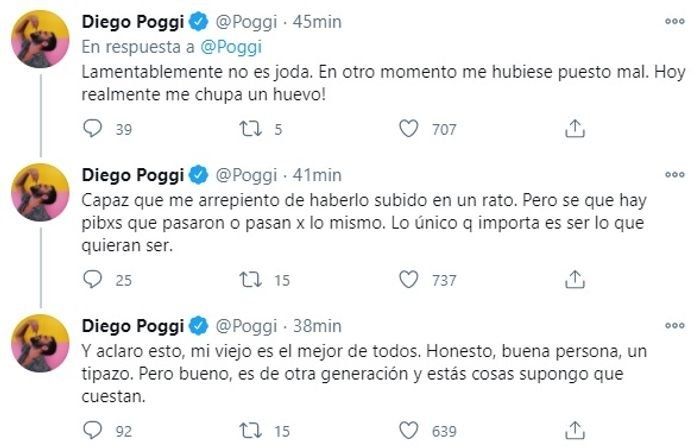Retweet the 'Y aclaro esto' tweet
Viewport: 700px width, 448px height.
point(254,431)
